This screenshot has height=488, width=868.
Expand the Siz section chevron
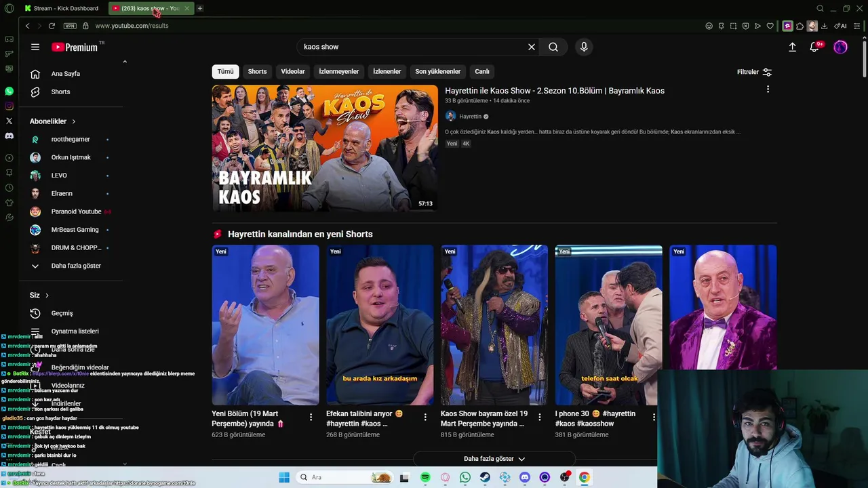47,296
